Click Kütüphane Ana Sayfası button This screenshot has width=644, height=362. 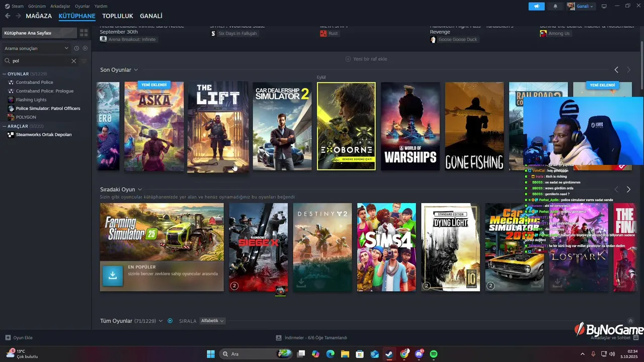[39, 33]
